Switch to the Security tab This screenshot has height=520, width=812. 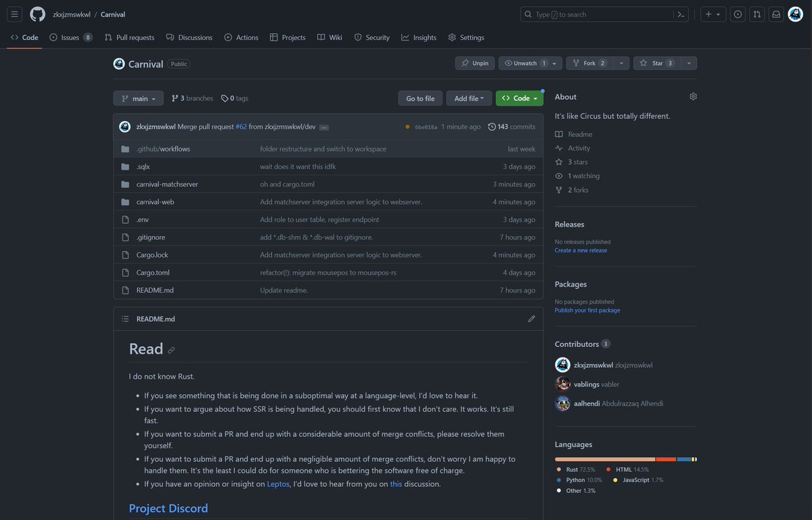pos(372,37)
